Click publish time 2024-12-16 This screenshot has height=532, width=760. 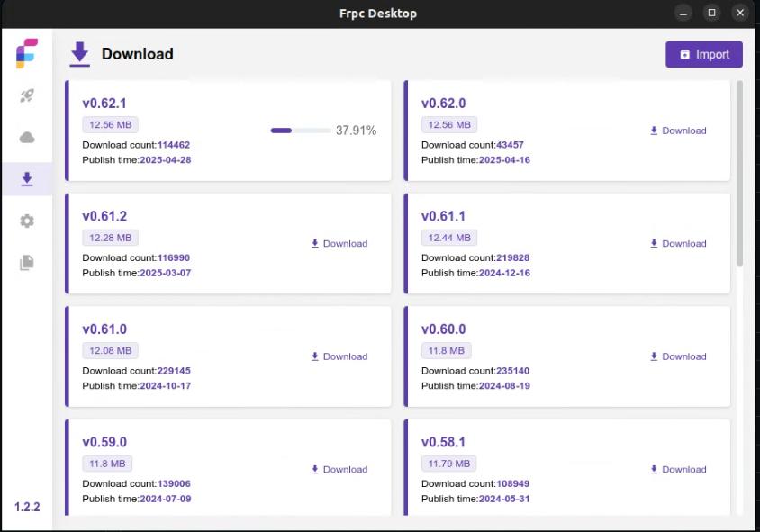click(504, 273)
